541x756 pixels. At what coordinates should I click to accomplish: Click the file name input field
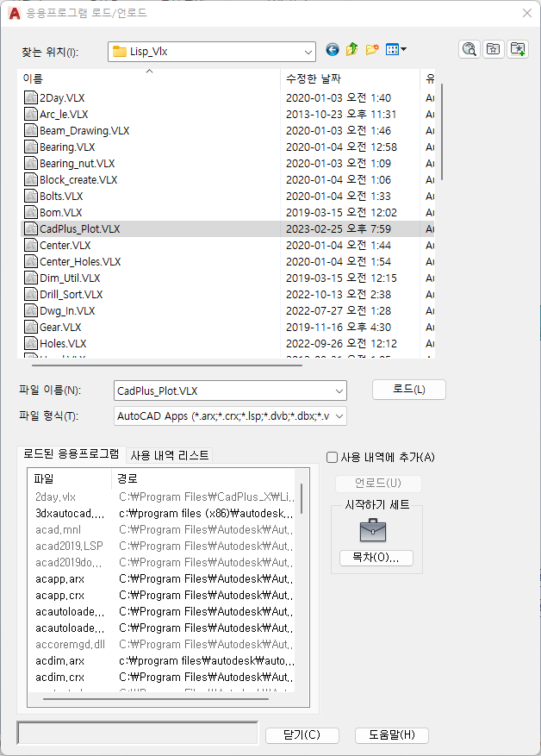pos(223,390)
